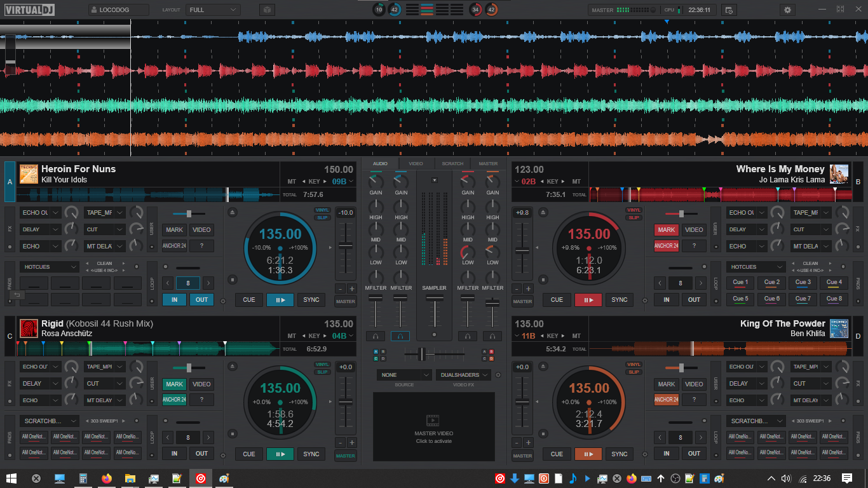Toggle VINYL mode on deck A
The width and height of the screenshot is (868, 488).
pos(323,210)
